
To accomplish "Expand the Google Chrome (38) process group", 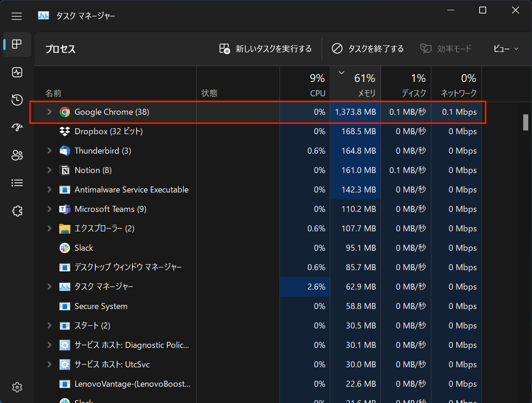I will 49,112.
